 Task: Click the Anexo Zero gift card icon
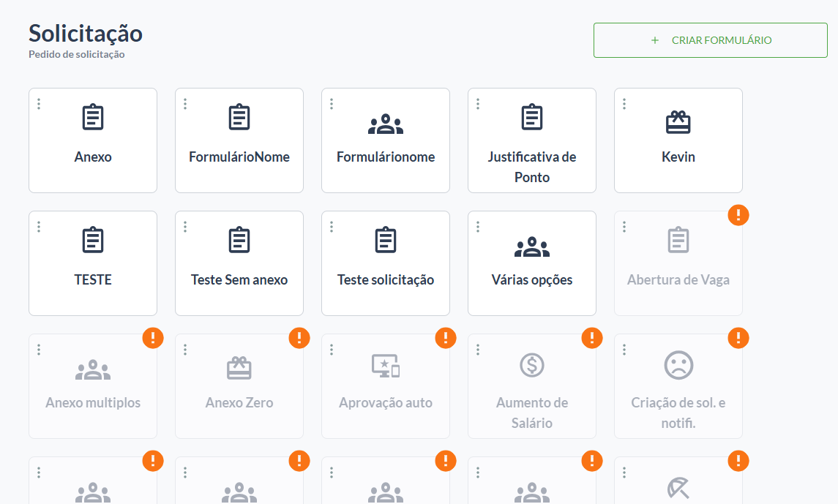click(x=239, y=368)
